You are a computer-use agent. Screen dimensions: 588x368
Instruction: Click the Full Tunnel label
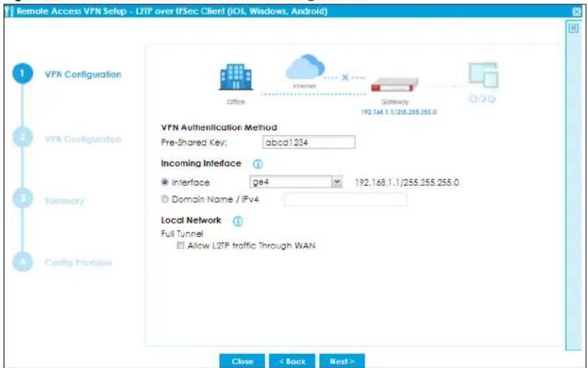[182, 234]
